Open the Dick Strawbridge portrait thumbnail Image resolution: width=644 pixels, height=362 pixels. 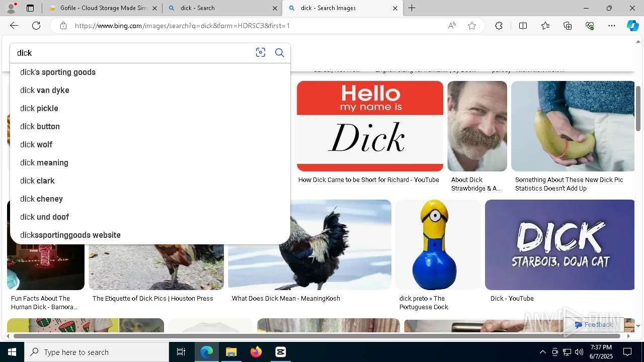click(477, 126)
